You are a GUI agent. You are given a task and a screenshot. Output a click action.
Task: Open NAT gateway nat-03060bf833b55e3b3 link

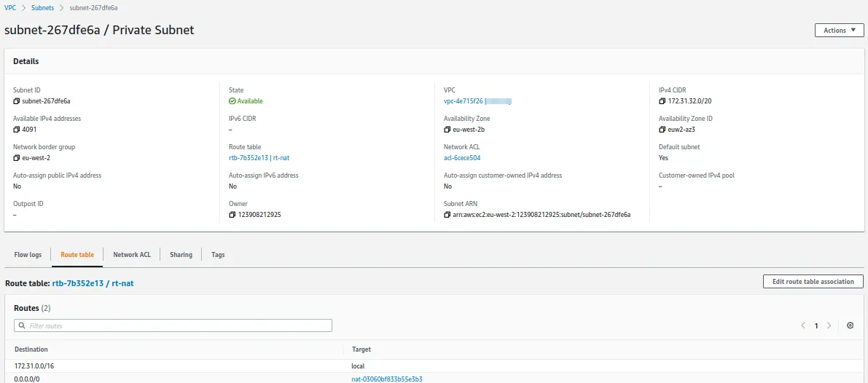(x=387, y=379)
